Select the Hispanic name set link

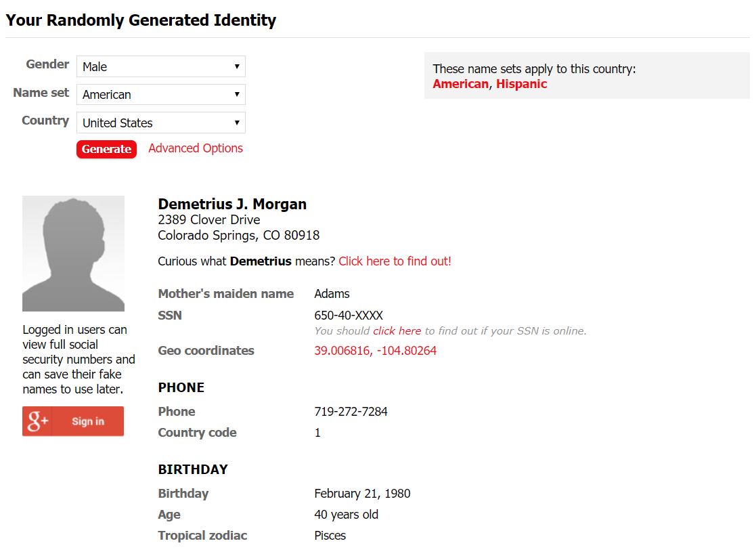point(521,84)
